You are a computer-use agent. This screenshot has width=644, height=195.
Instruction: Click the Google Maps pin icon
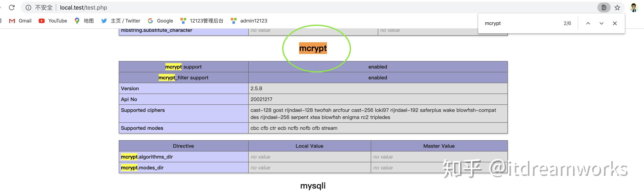77,21
